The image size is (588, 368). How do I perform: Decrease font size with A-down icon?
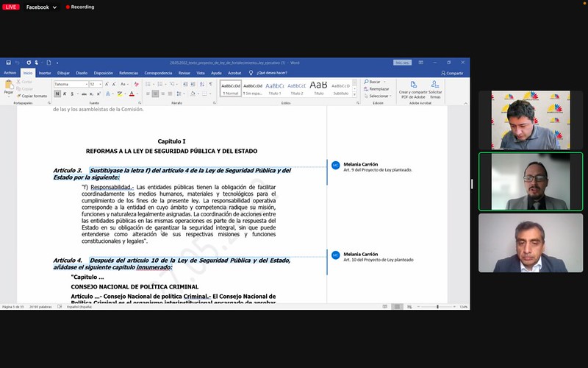114,84
